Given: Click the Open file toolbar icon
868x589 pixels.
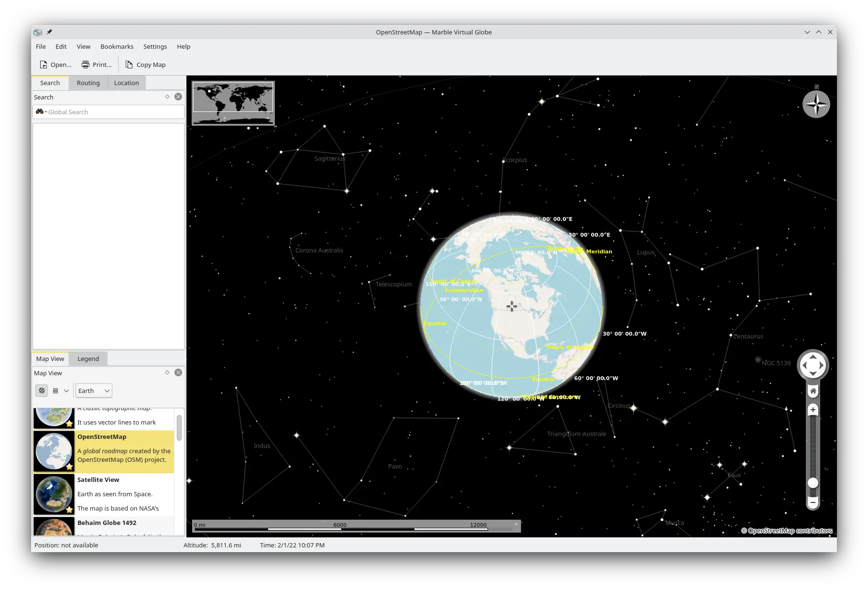Looking at the screenshot, I should 43,65.
